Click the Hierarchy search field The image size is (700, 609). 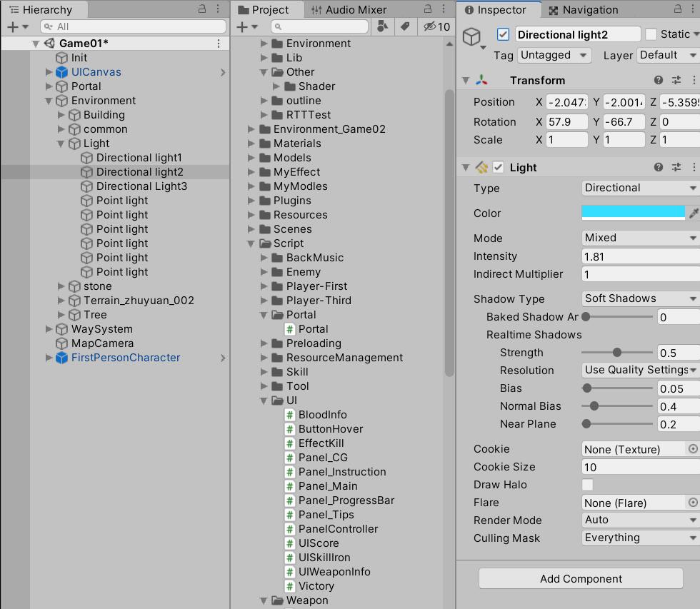click(133, 26)
